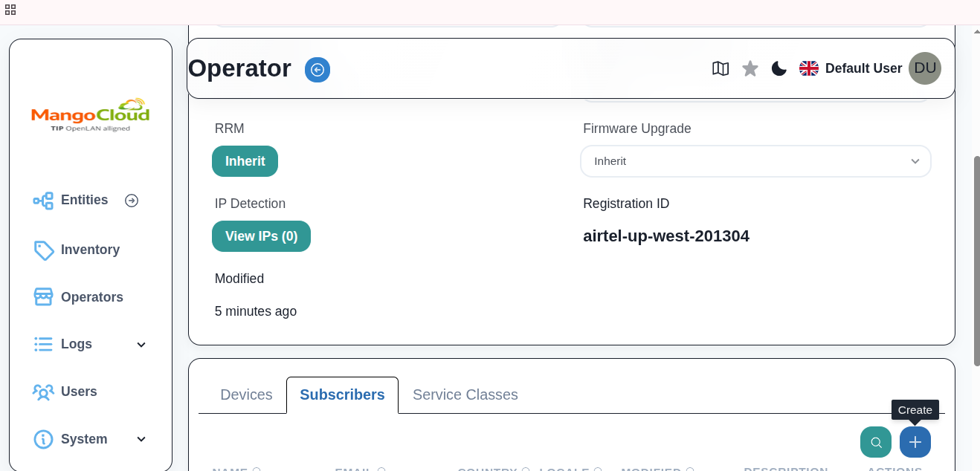
Task: Click the View IPs (0) button
Action: click(262, 236)
